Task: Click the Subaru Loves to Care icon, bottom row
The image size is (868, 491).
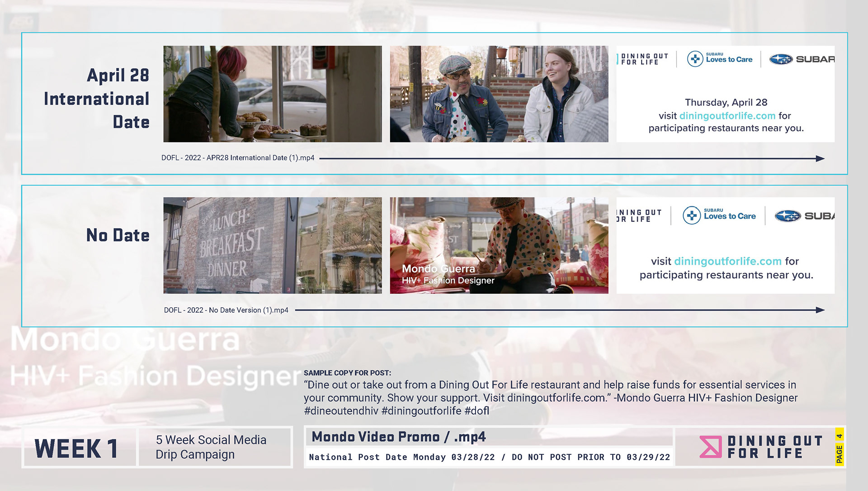Action: (x=691, y=215)
